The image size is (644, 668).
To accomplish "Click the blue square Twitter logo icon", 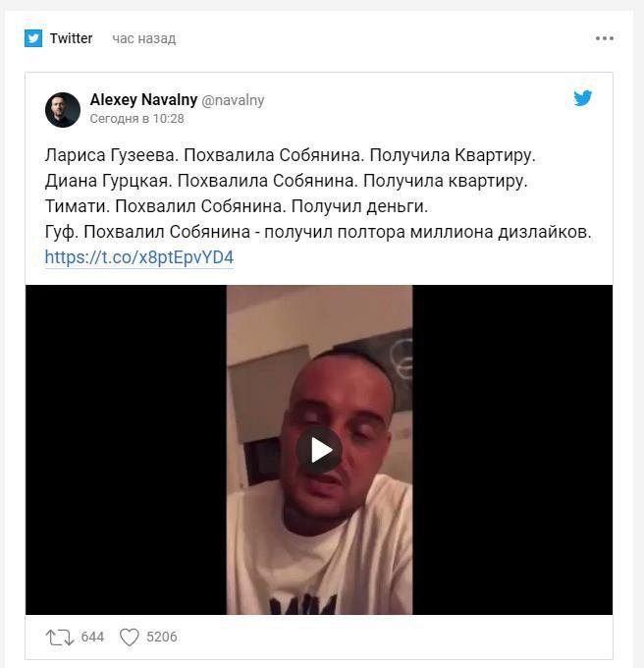I will 33,38.
